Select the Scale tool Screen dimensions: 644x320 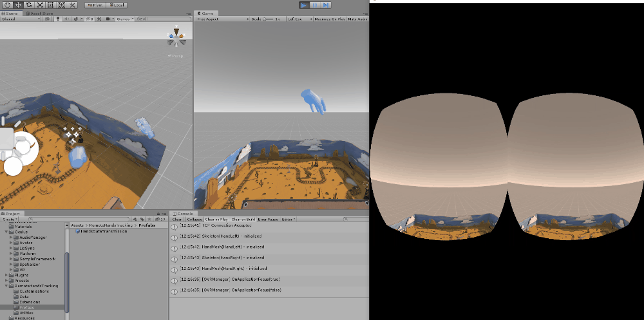pyautogui.click(x=40, y=5)
